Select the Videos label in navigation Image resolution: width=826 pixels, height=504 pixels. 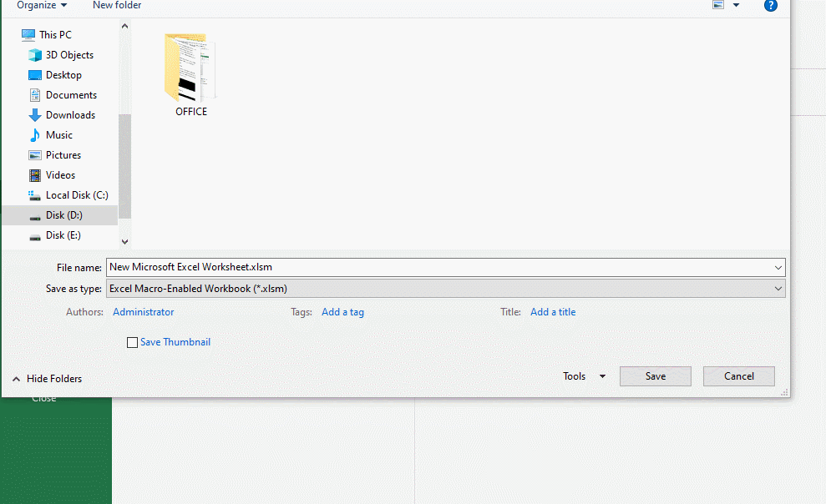[61, 175]
